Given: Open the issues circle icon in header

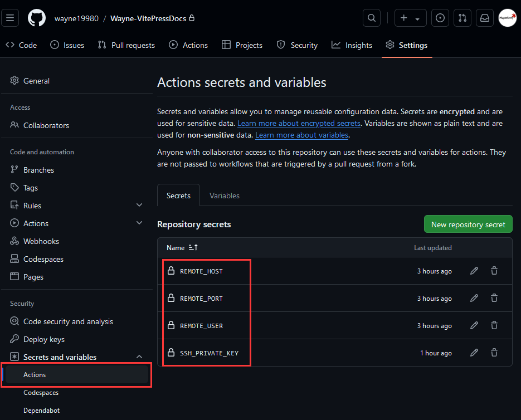Looking at the screenshot, I should [x=440, y=18].
